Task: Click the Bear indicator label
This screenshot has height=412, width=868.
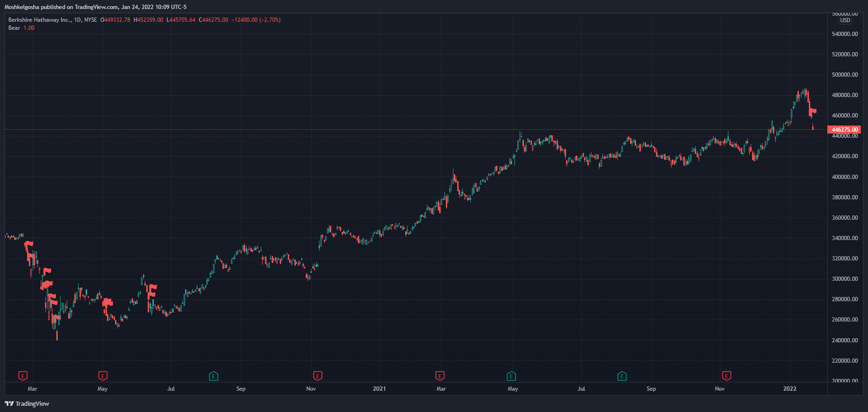Action: tap(14, 28)
